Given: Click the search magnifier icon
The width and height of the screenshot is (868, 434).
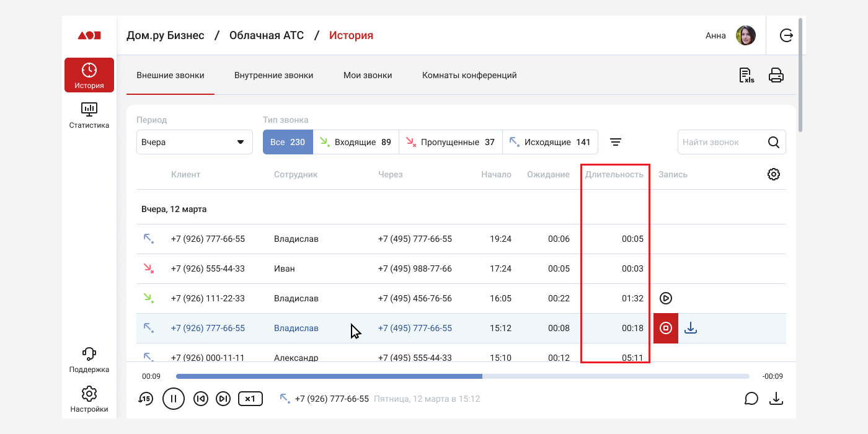Looking at the screenshot, I should pyautogui.click(x=774, y=142).
